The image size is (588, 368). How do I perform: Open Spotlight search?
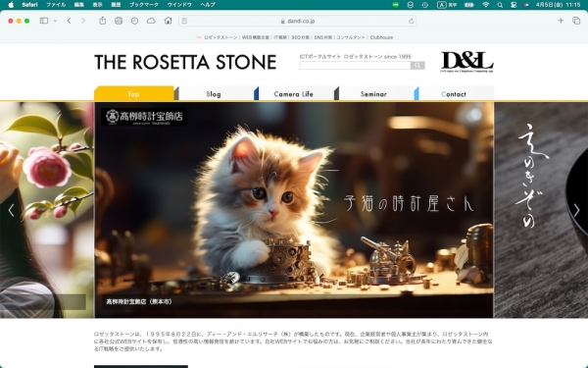coord(500,5)
